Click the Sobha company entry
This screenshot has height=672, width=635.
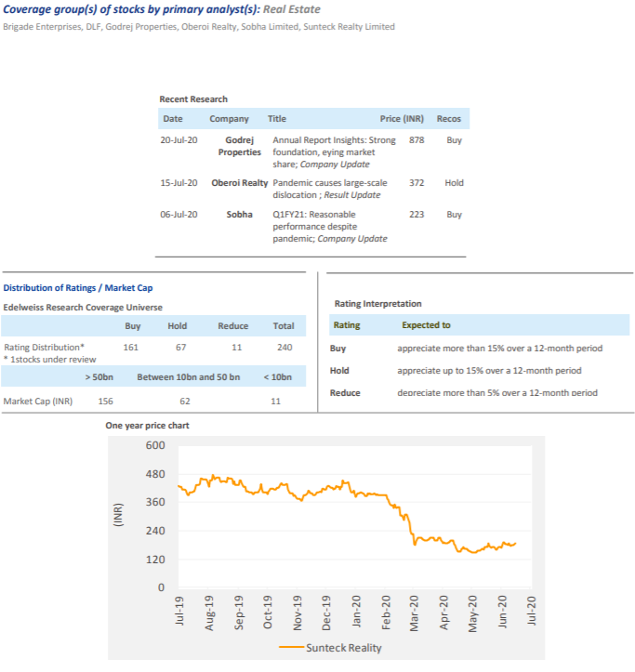pos(239,215)
